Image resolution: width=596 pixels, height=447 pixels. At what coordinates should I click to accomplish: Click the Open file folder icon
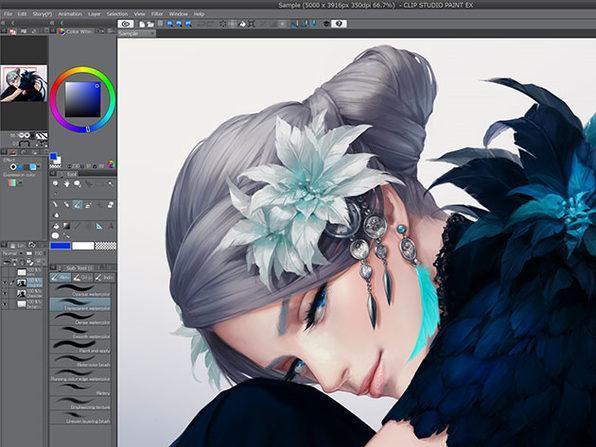coord(150,24)
